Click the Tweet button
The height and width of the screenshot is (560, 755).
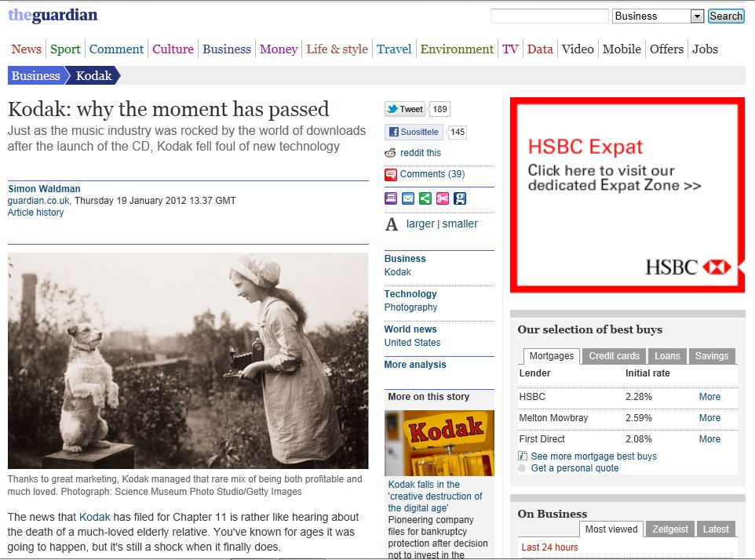[x=406, y=109]
